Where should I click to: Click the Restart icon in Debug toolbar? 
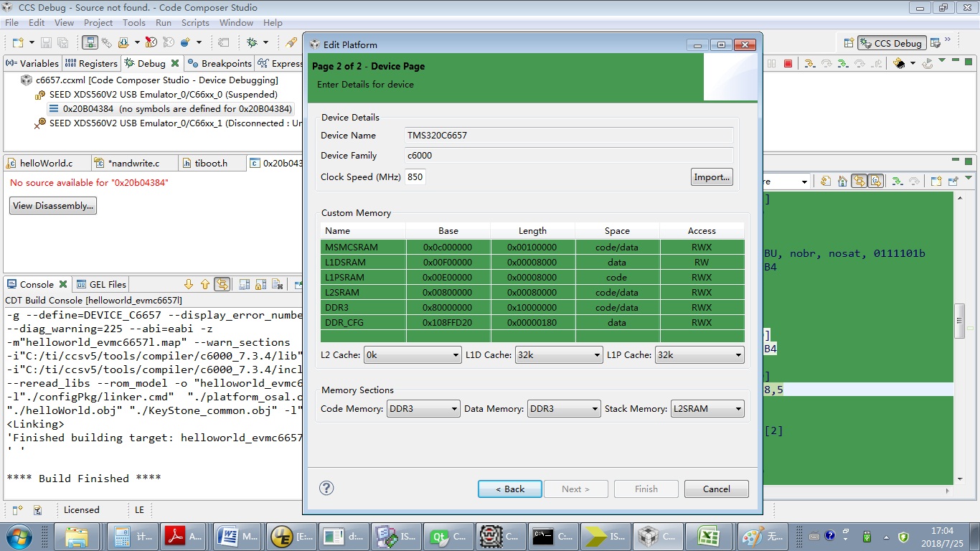pos(928,63)
